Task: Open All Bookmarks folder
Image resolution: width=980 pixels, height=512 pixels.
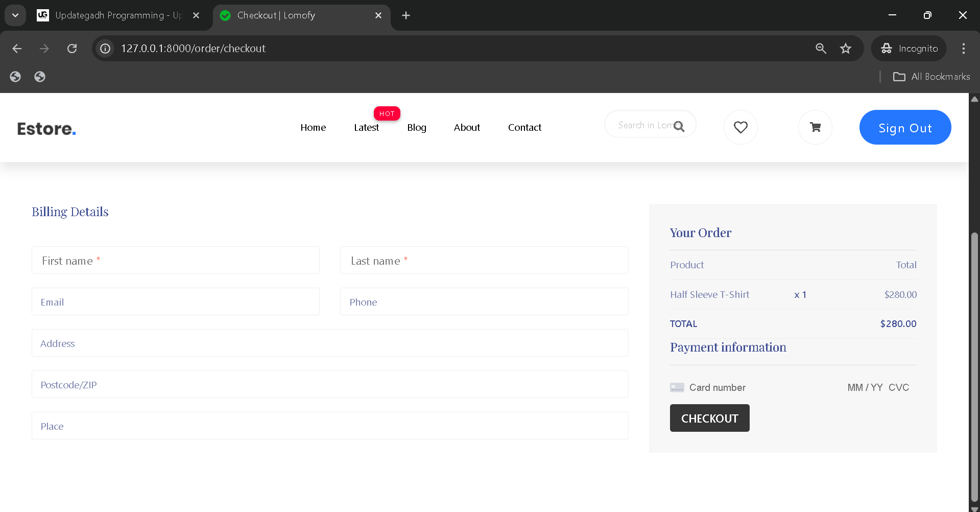Action: click(x=931, y=76)
